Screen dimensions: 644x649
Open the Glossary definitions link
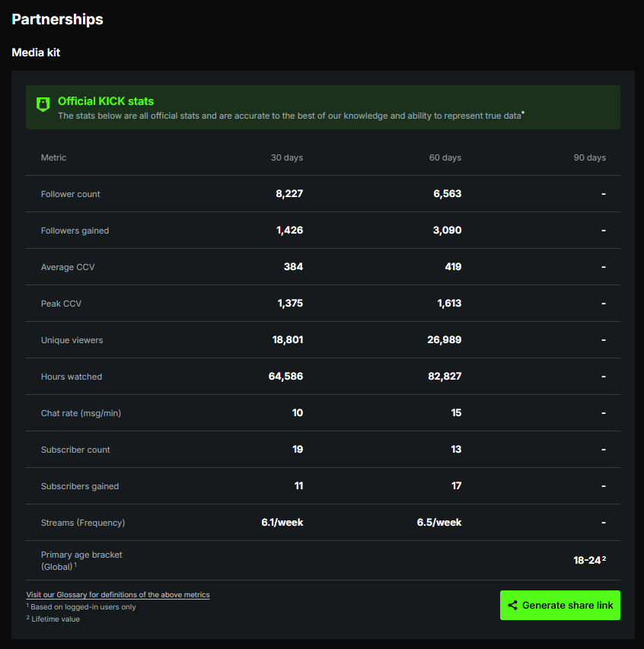(x=118, y=595)
